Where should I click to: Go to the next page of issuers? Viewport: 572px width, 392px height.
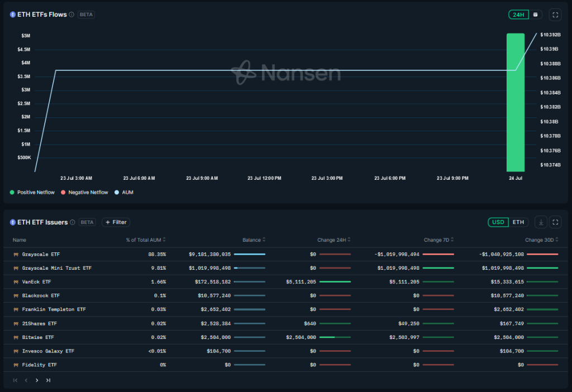[x=37, y=380]
